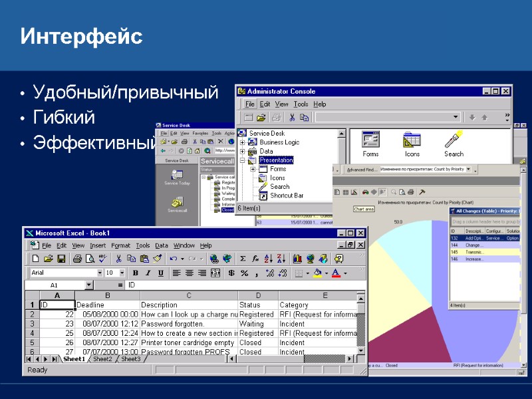The height and width of the screenshot is (399, 532).
Task: Apply Percent style icon
Action: [x=244, y=273]
